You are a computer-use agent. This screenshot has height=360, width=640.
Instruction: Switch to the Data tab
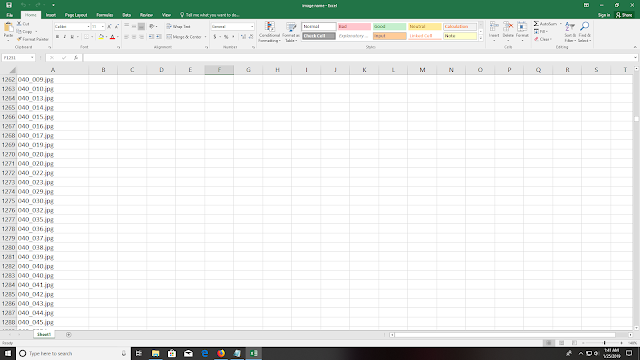(127, 15)
